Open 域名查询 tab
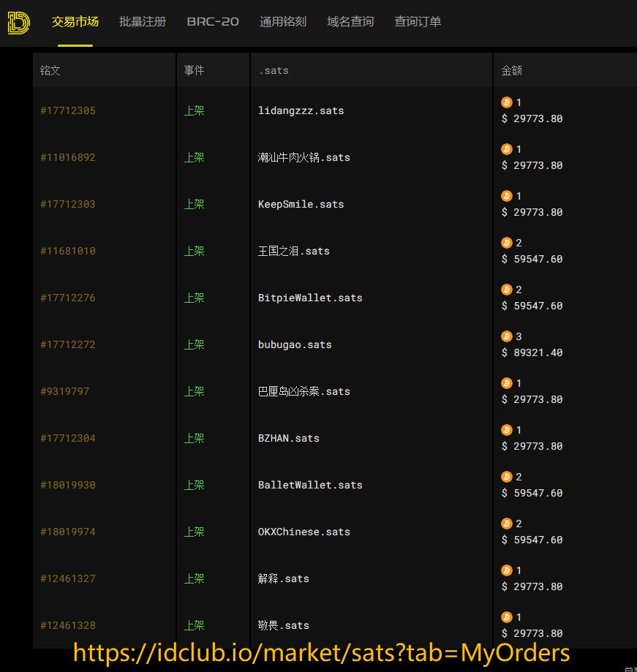Viewport: 637px width, 672px height. tap(350, 21)
